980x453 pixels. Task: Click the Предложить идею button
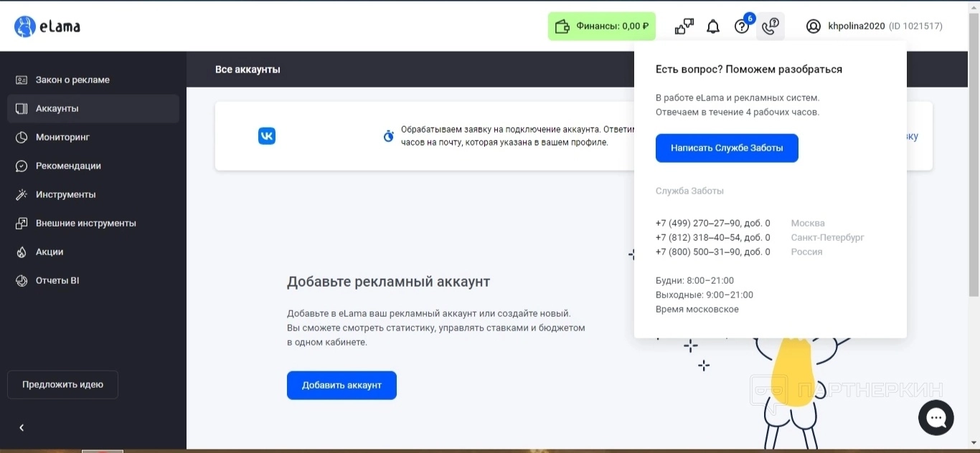[x=62, y=385]
